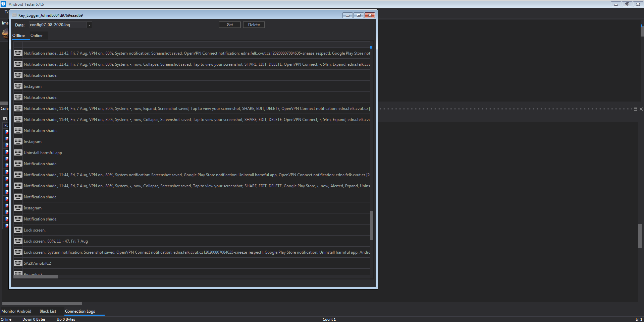Open the Monitor Android tab
This screenshot has width=644, height=322.
(x=16, y=311)
